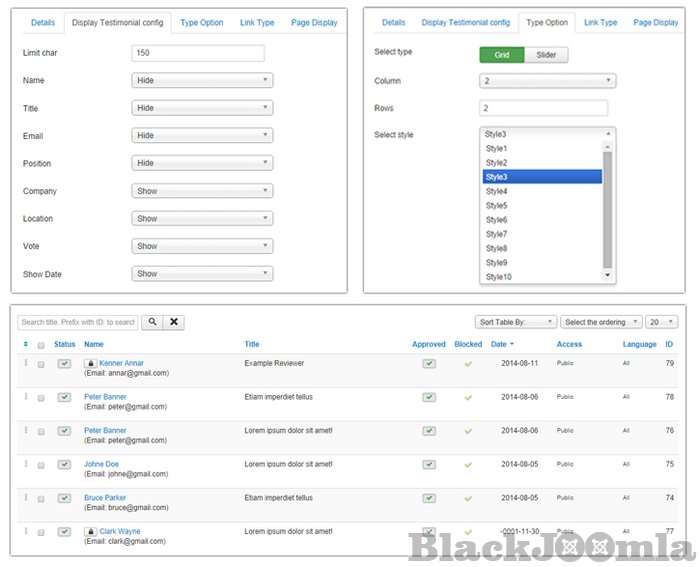Click blocked check icon in Bruce Parker row
700x567 pixels.
click(467, 498)
